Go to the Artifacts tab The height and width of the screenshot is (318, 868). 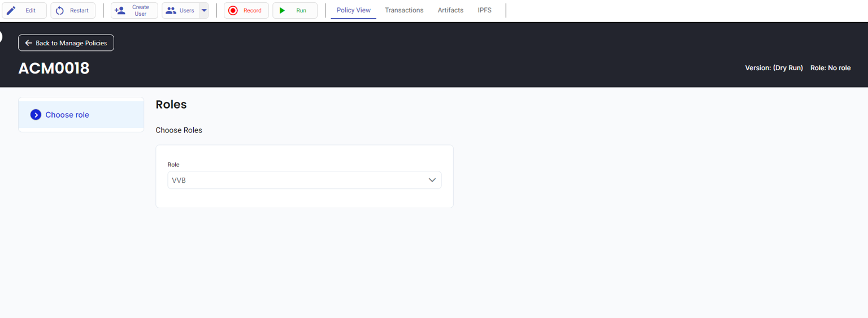450,10
